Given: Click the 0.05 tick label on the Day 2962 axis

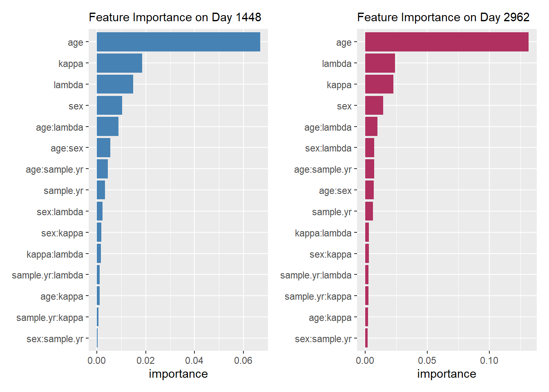Looking at the screenshot, I should tap(427, 361).
